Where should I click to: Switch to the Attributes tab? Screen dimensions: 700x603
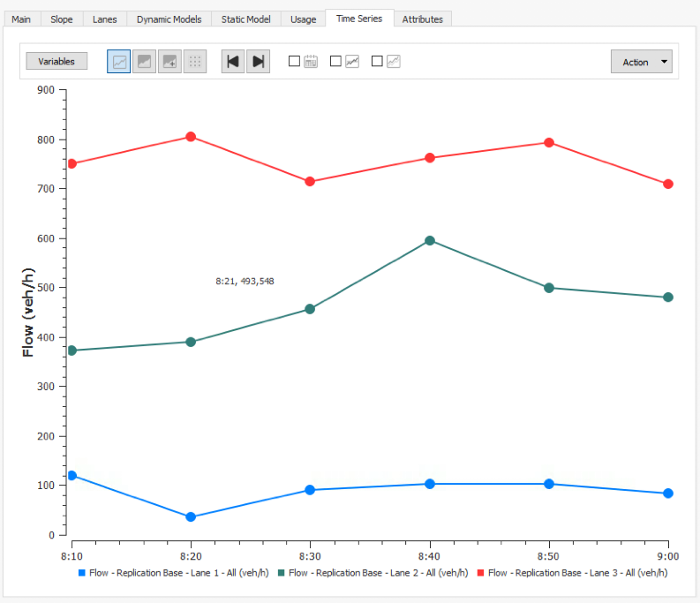click(422, 19)
